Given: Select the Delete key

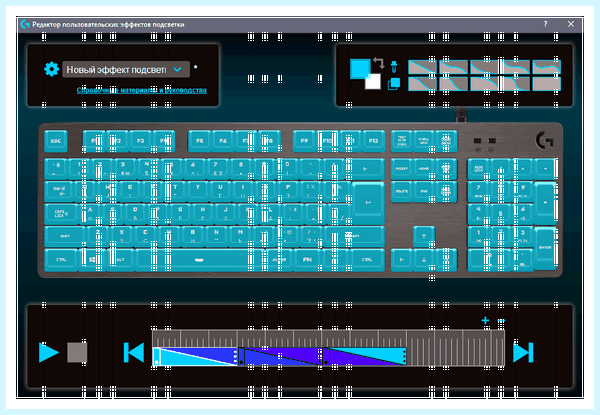Looking at the screenshot, I should click(402, 191).
